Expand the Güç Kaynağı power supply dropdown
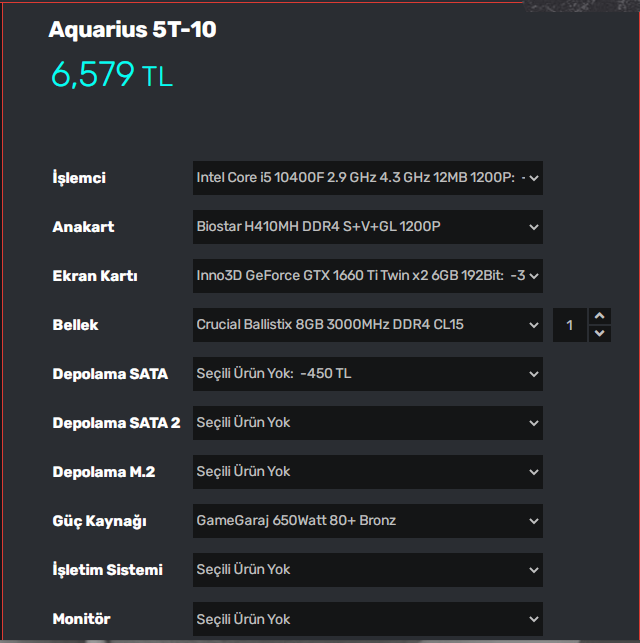 pyautogui.click(x=367, y=521)
